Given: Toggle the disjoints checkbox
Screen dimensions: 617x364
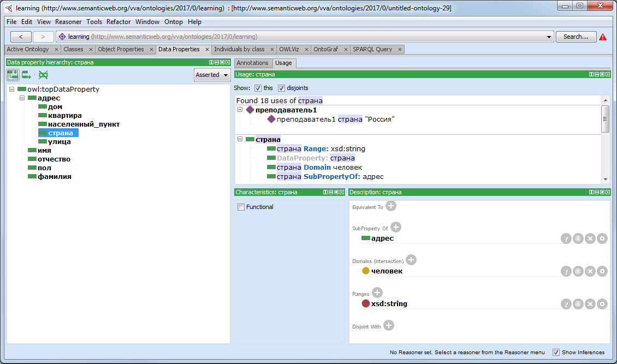Looking at the screenshot, I should 281,88.
